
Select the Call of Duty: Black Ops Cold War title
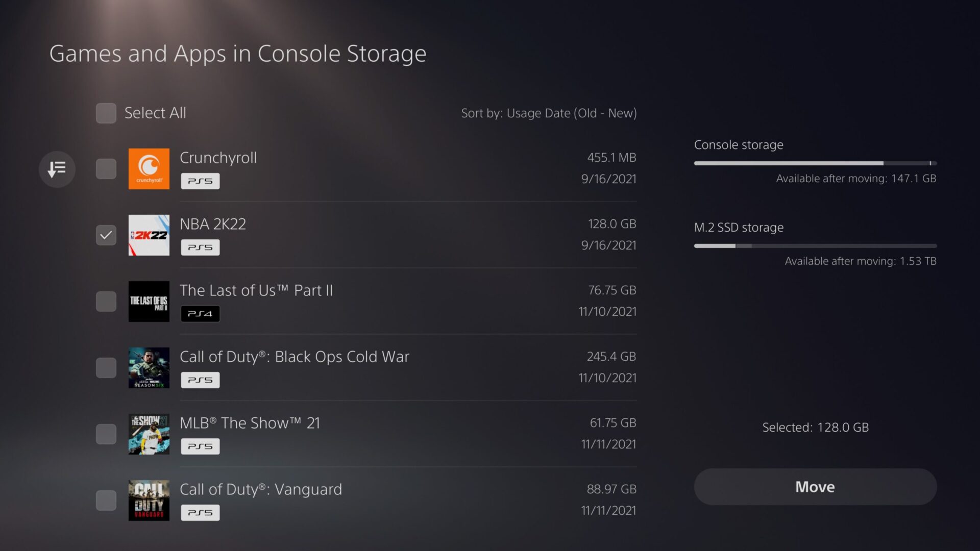(295, 357)
